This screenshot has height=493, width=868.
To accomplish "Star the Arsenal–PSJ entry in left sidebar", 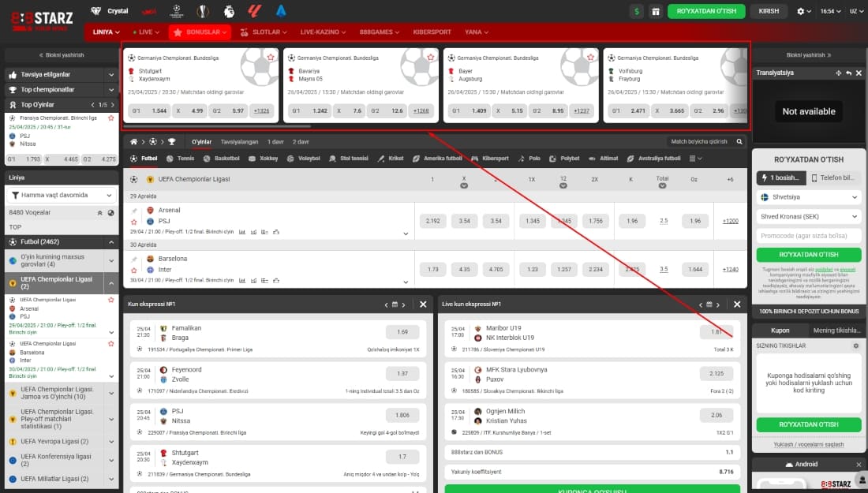I will point(111,300).
